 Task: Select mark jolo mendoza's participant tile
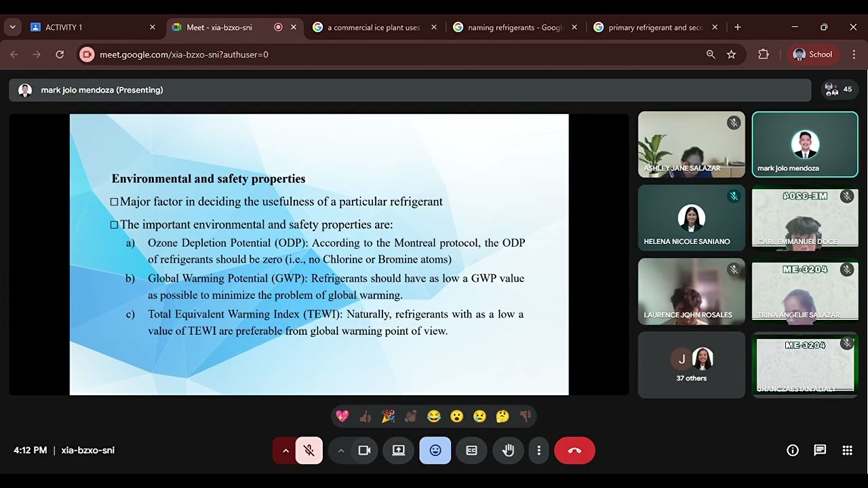805,144
